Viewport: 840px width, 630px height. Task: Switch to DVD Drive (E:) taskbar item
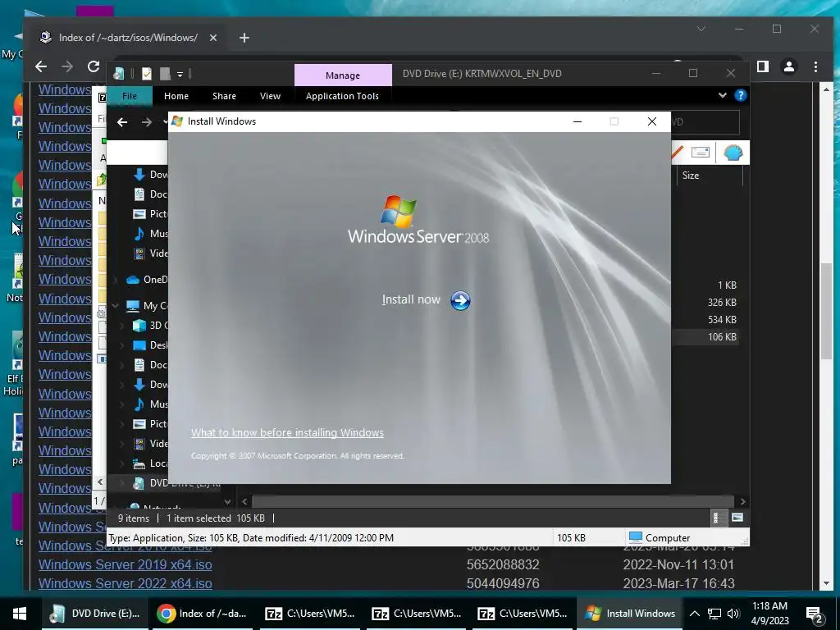(95, 614)
